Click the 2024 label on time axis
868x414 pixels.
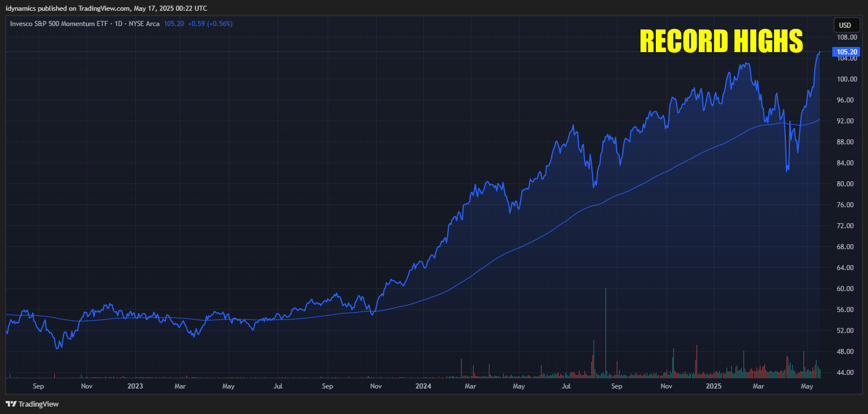point(423,386)
